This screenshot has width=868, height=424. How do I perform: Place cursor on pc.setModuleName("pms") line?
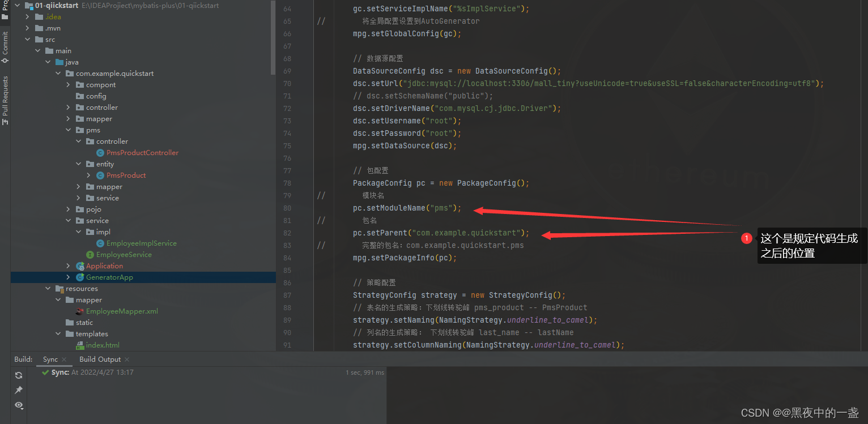coord(407,208)
